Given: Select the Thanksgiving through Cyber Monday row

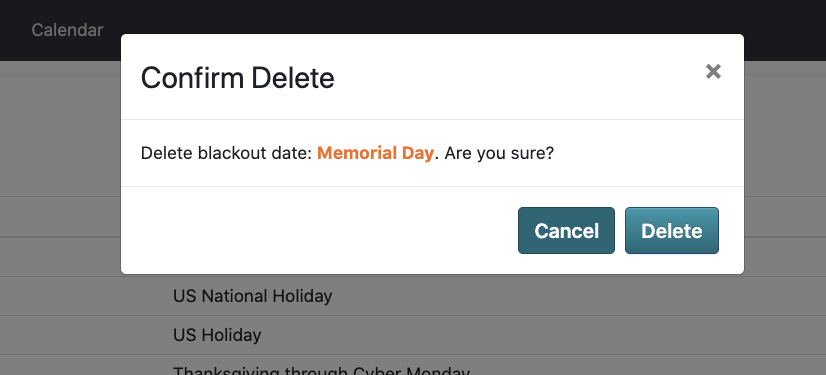Looking at the screenshot, I should tap(413, 366).
